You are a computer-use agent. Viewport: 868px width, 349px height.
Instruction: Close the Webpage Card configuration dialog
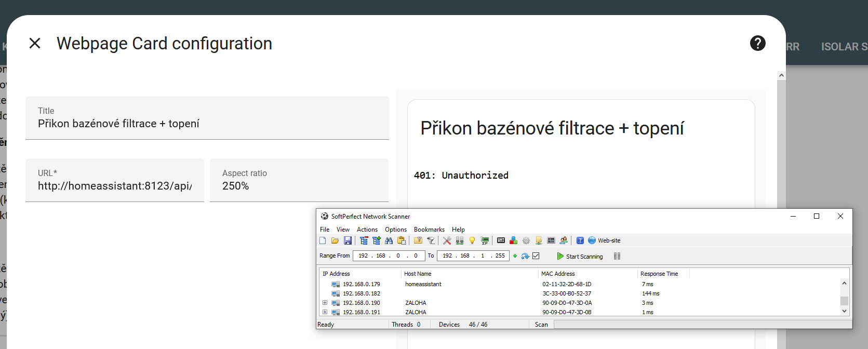[35, 43]
